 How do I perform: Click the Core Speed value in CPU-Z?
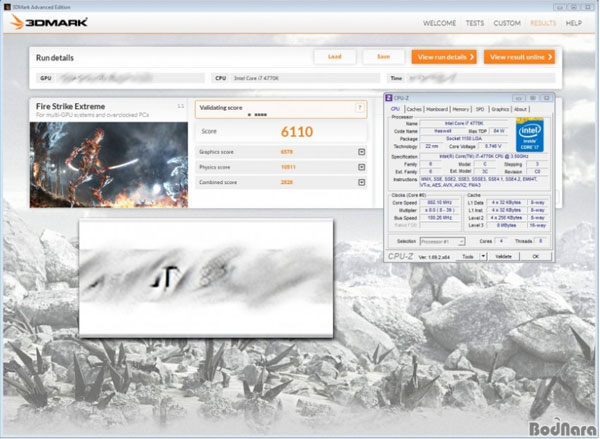440,202
